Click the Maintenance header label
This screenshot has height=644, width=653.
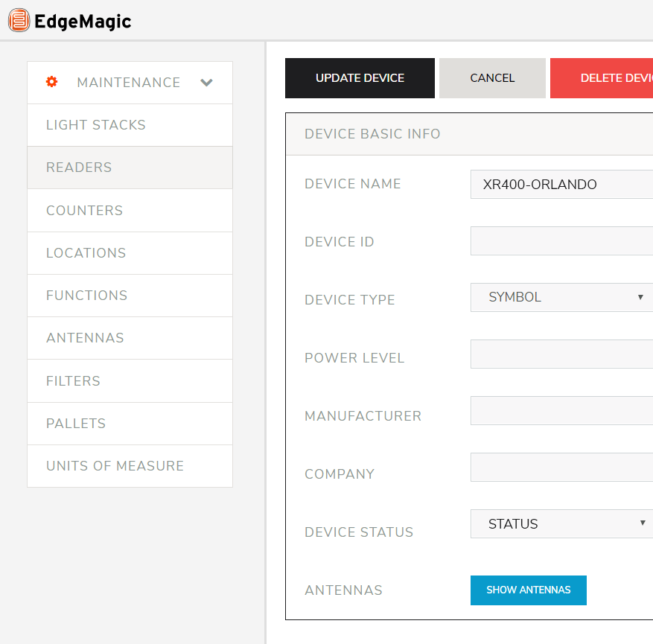129,83
